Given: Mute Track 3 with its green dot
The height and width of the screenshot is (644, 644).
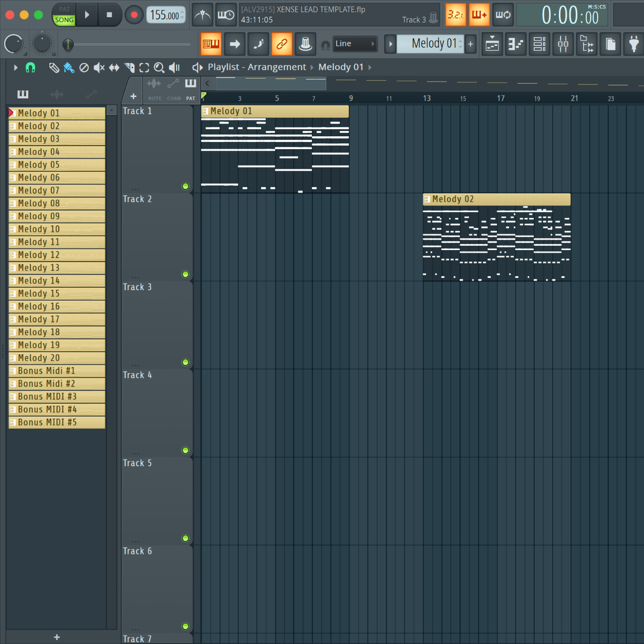Looking at the screenshot, I should point(186,362).
